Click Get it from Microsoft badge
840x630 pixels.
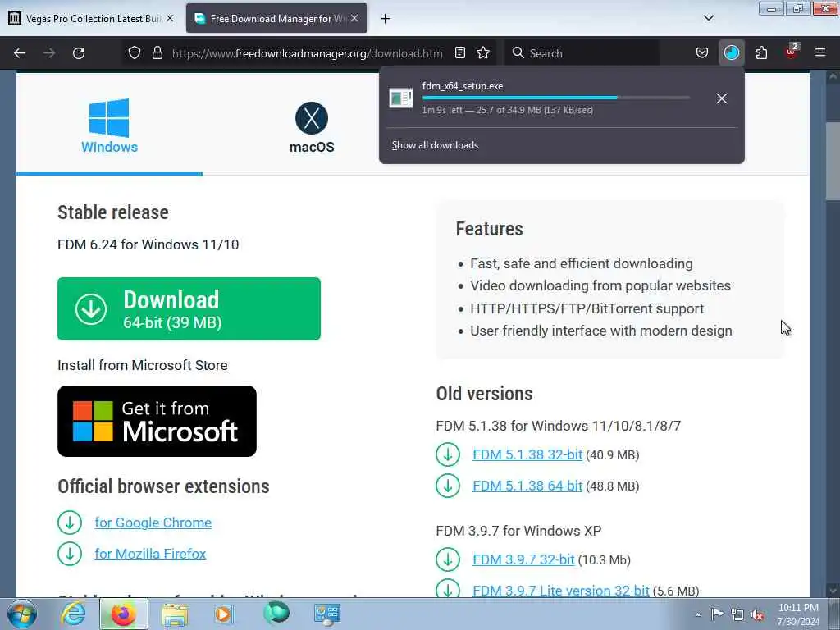[157, 421]
